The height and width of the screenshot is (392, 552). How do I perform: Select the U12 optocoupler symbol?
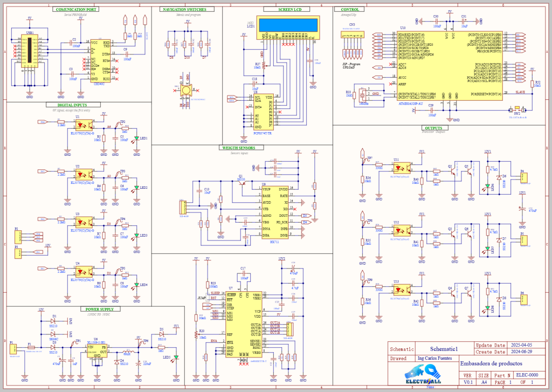(402, 231)
